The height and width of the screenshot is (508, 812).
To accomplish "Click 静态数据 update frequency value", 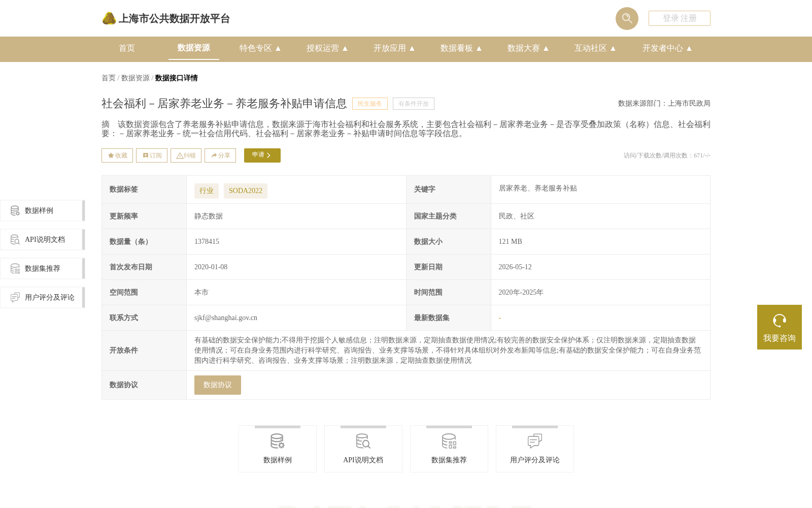I will 209,216.
